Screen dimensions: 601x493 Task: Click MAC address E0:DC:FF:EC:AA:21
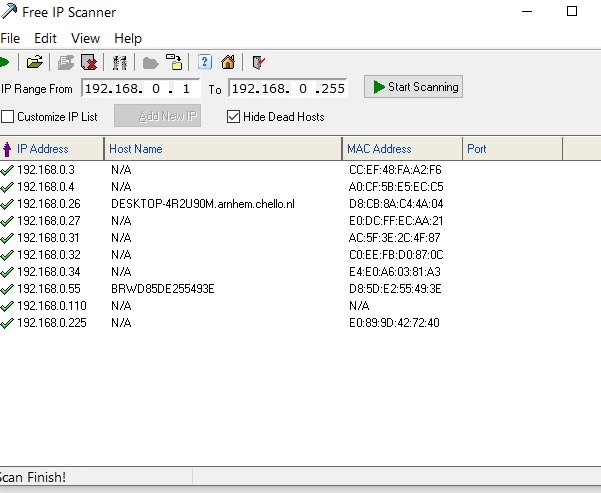click(x=396, y=221)
